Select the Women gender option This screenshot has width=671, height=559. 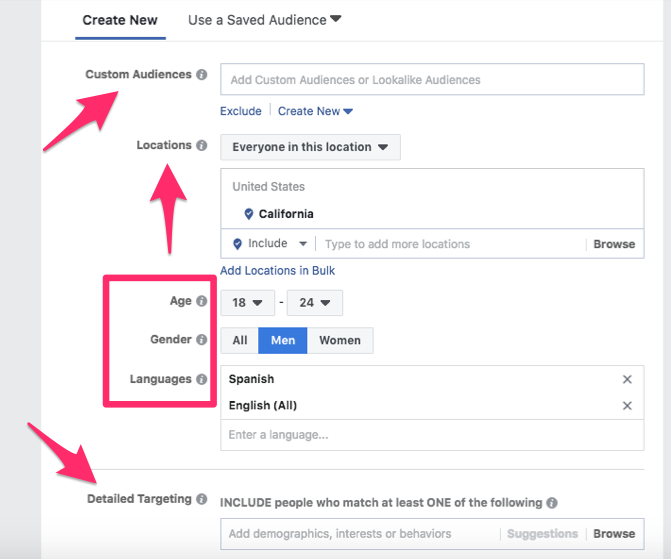(x=340, y=340)
